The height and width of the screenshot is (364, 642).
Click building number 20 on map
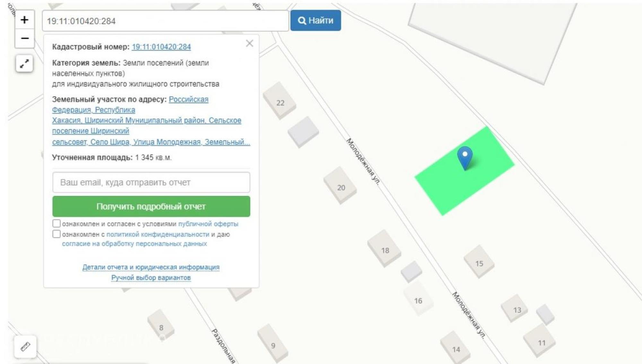tap(341, 187)
